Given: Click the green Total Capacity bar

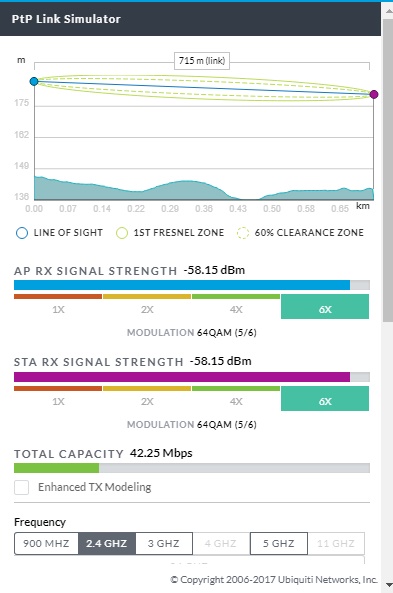Looking at the screenshot, I should [x=56, y=468].
